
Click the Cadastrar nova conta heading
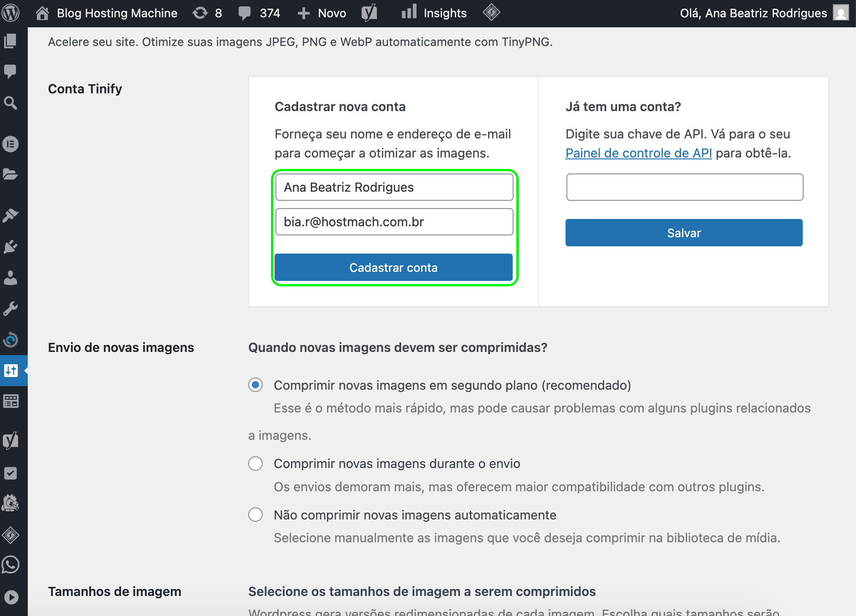tap(340, 107)
